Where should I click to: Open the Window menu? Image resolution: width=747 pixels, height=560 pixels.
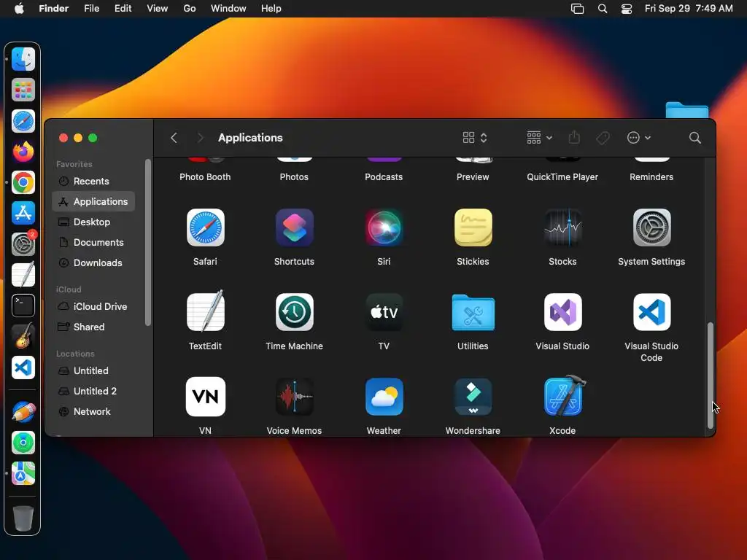[228, 9]
